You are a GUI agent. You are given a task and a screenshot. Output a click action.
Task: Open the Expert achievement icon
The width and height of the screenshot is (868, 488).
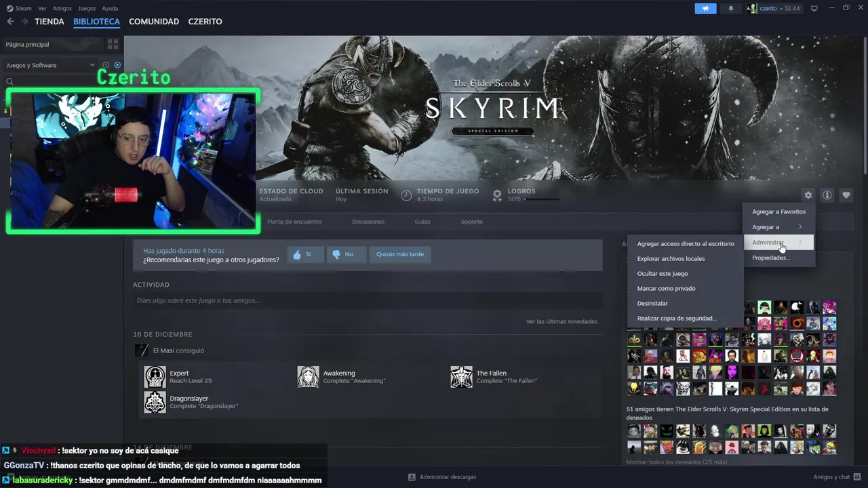tap(155, 377)
